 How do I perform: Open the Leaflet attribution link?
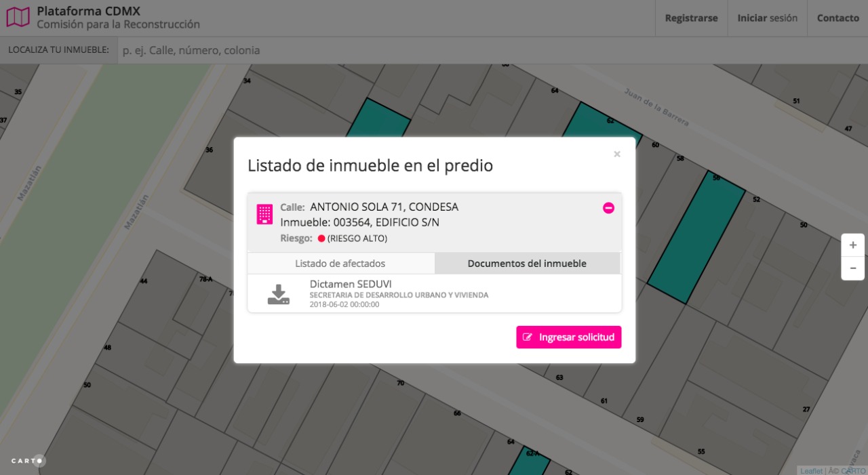pos(811,471)
